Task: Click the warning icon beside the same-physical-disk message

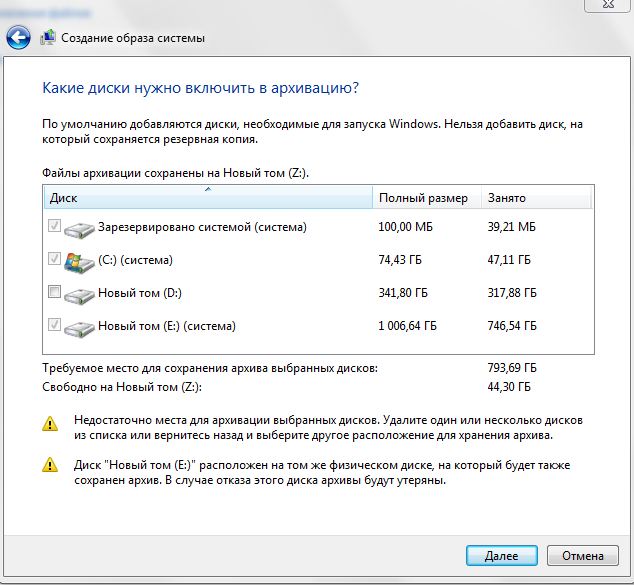Action: coord(50,465)
